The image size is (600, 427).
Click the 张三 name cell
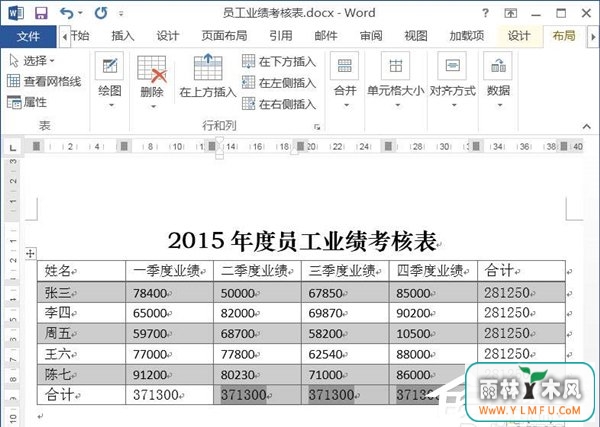tap(82, 293)
